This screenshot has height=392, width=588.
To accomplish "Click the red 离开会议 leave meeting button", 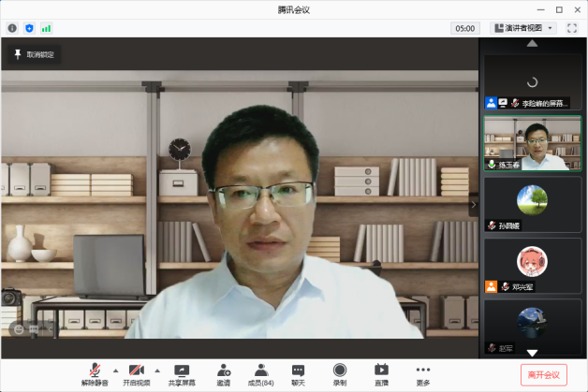I will tap(543, 374).
